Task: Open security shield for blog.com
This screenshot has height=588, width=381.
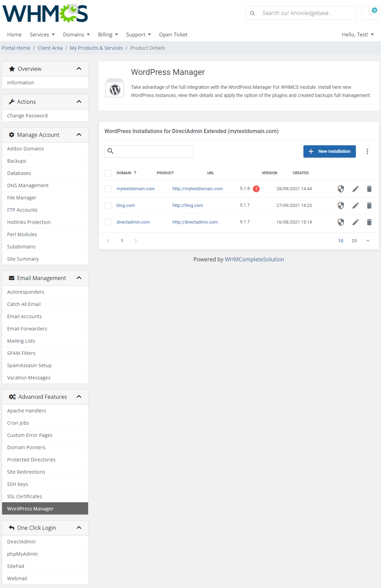Action: pos(341,206)
